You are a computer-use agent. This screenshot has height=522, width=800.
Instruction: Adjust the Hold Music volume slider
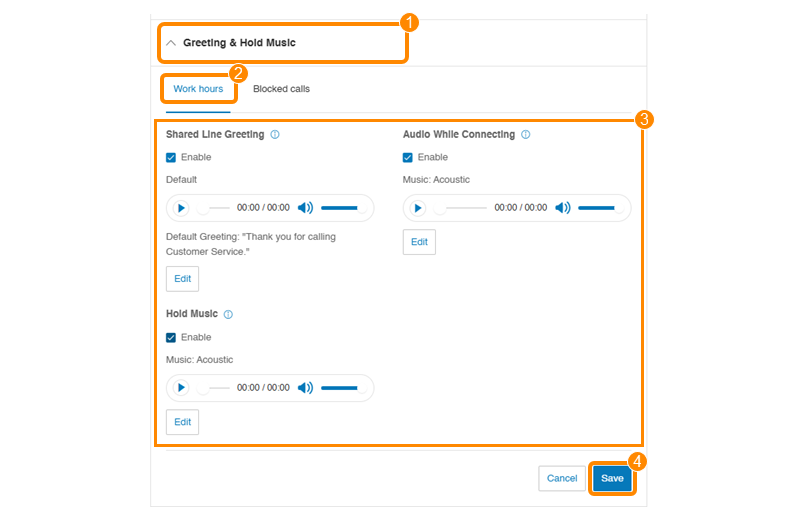(x=340, y=388)
